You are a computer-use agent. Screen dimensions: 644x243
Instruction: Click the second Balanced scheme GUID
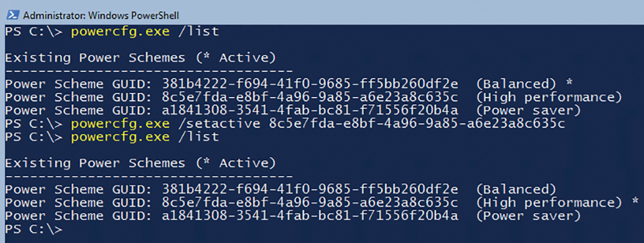click(310, 189)
